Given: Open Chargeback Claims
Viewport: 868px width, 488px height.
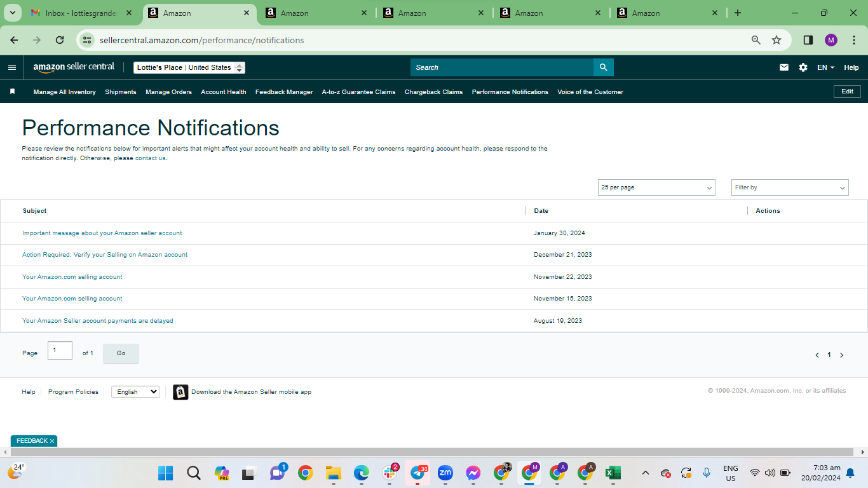Looking at the screenshot, I should 433,91.
